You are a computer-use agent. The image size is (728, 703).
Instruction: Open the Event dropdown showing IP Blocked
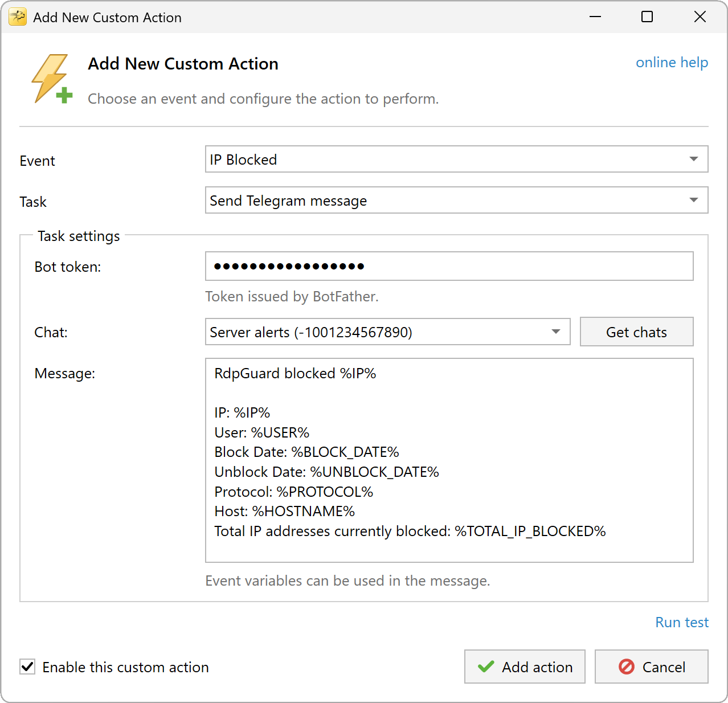(456, 159)
